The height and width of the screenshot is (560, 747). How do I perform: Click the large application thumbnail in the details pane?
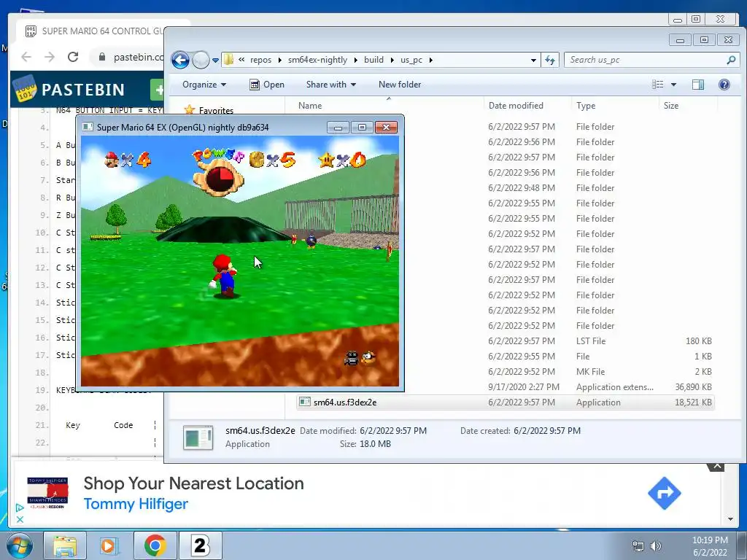(x=198, y=437)
